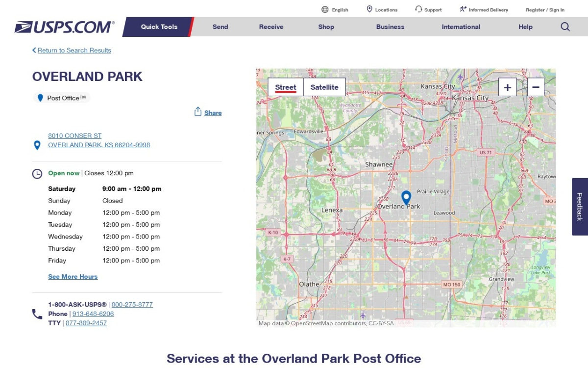This screenshot has width=588, height=368.
Task: Open the Send menu
Action: pyautogui.click(x=220, y=27)
